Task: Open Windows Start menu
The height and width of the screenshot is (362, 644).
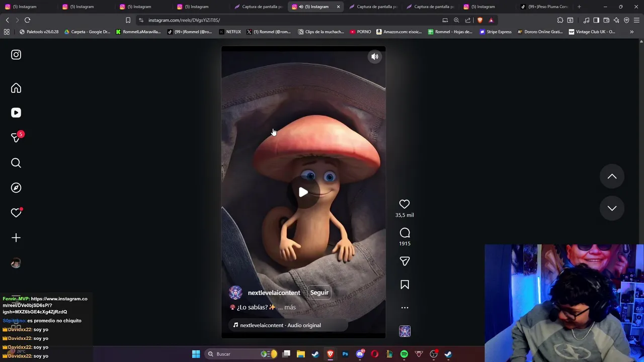Action: 196,354
